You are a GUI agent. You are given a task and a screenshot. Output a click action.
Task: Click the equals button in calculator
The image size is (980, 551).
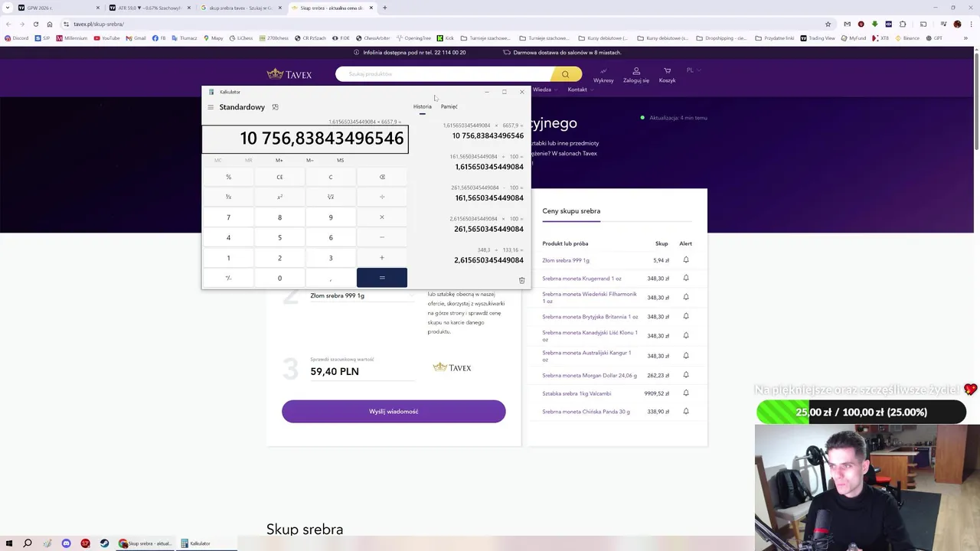click(382, 278)
